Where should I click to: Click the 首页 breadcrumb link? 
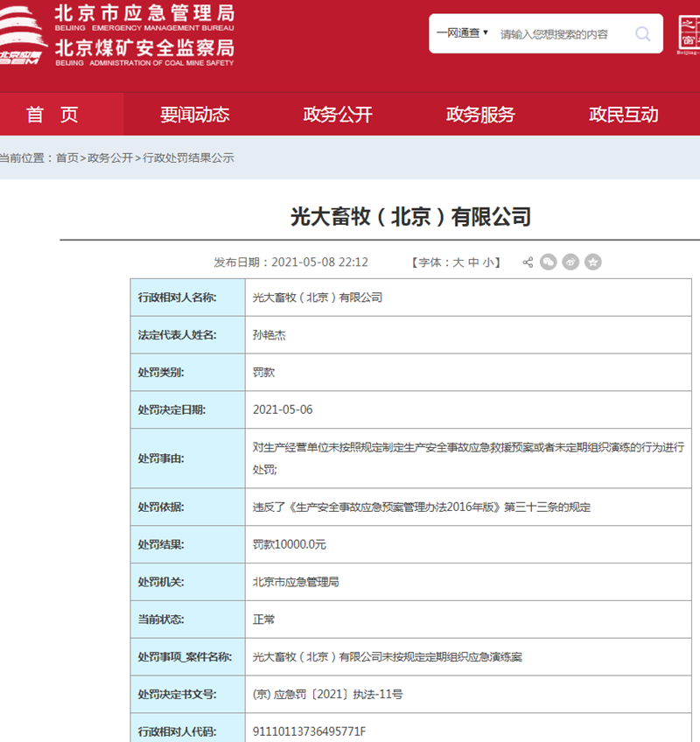67,158
